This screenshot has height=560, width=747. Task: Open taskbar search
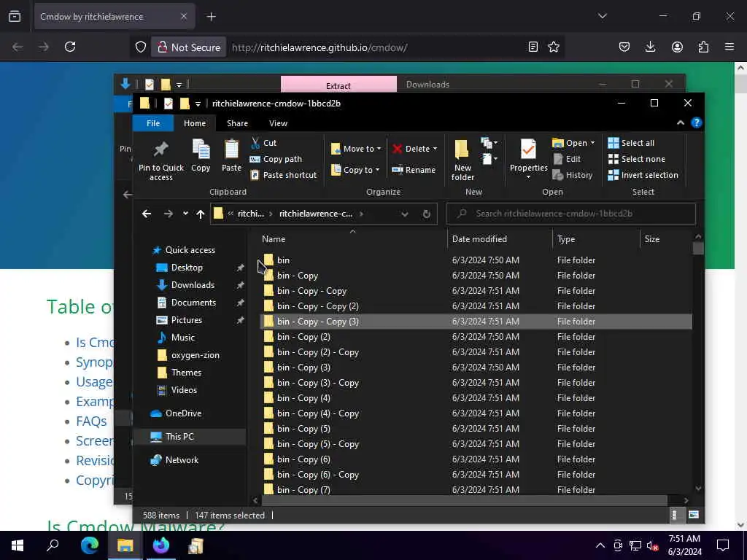pos(53,545)
